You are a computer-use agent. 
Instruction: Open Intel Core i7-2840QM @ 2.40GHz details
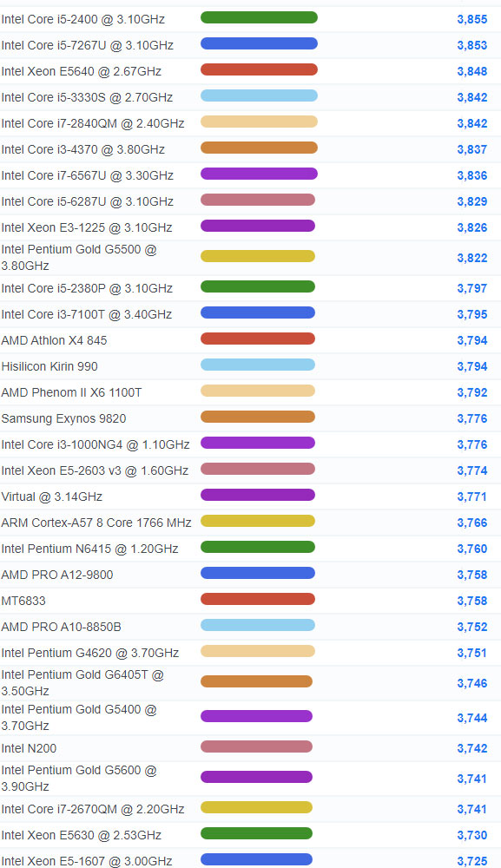pyautogui.click(x=92, y=123)
